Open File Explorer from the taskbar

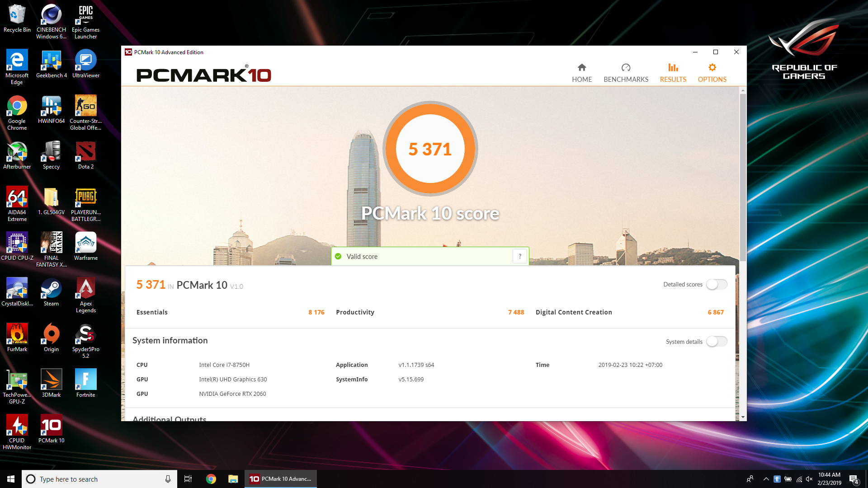coord(233,479)
